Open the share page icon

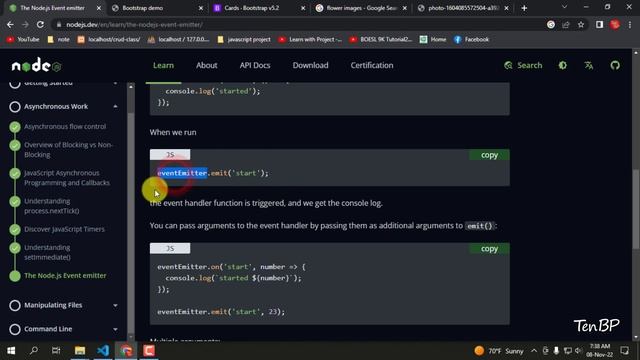(x=566, y=24)
